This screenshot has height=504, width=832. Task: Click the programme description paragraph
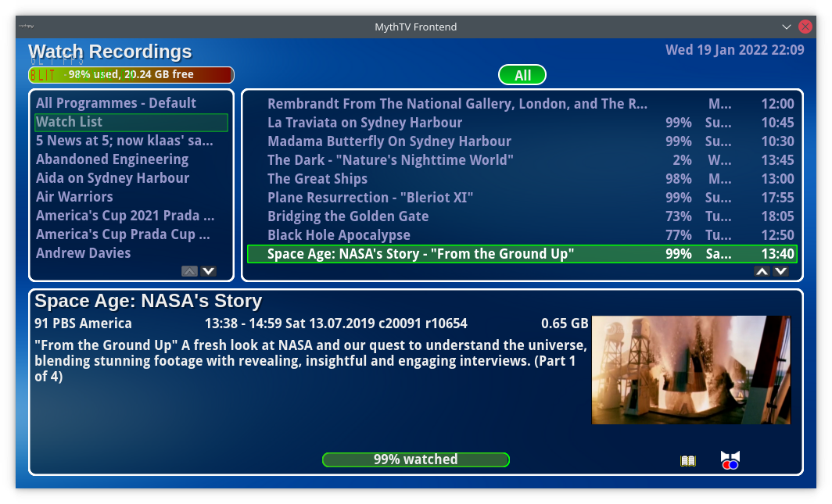click(x=311, y=361)
